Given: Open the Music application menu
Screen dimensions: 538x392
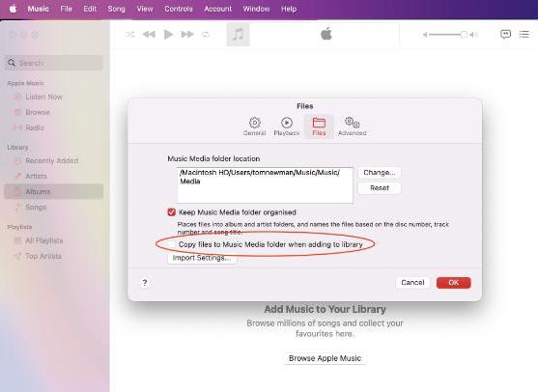Looking at the screenshot, I should pyautogui.click(x=38, y=9).
